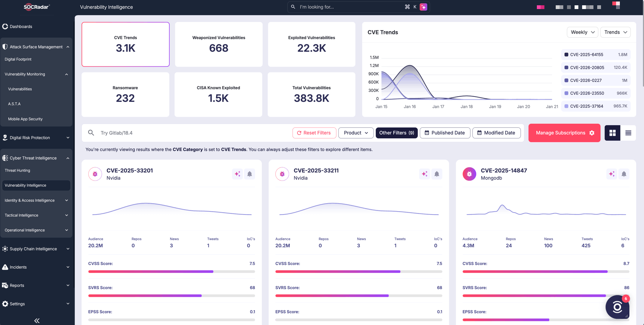Open the floating chat support icon
Image resolution: width=644 pixels, height=325 pixels.
pyautogui.click(x=617, y=307)
